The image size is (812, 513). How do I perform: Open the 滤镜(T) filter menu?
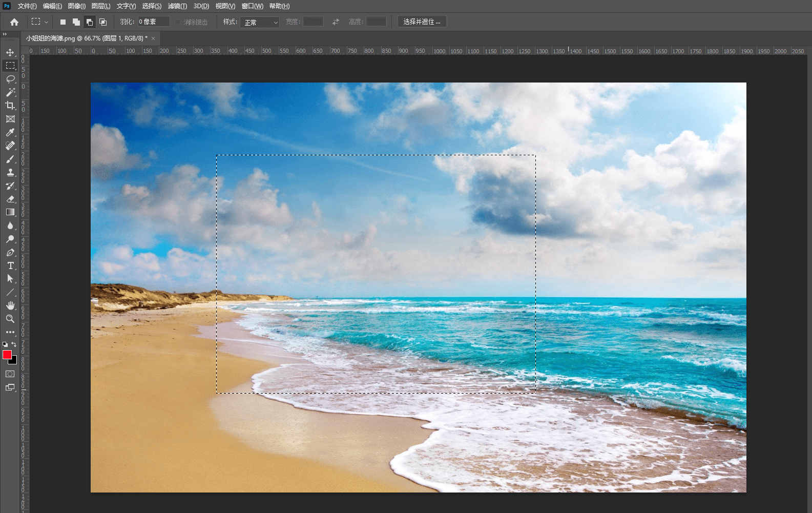coord(177,6)
